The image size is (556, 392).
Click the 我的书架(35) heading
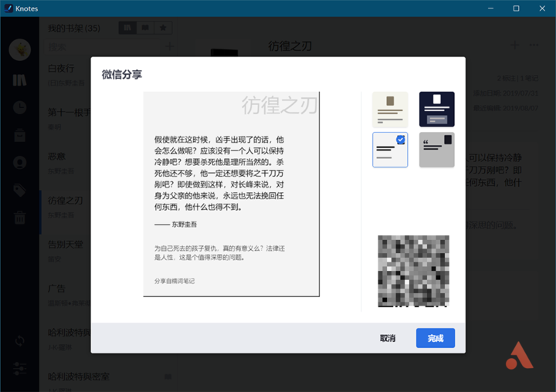tap(74, 28)
